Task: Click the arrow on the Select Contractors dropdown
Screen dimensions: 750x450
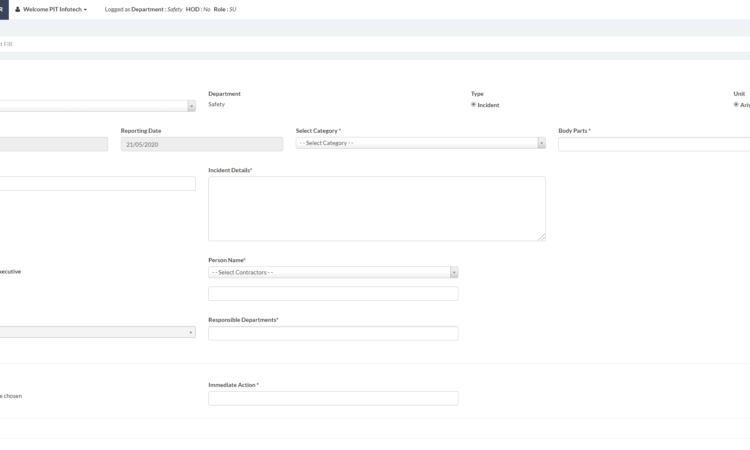Action: (x=454, y=272)
